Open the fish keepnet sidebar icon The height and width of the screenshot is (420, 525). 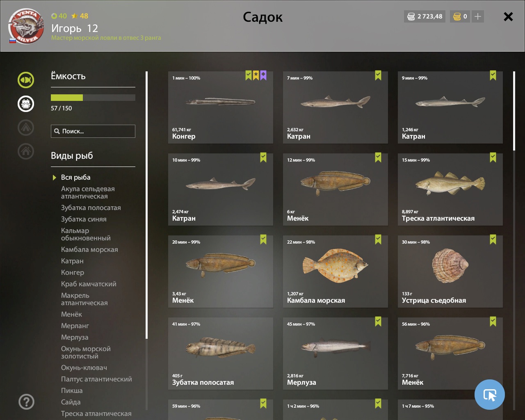point(26,80)
